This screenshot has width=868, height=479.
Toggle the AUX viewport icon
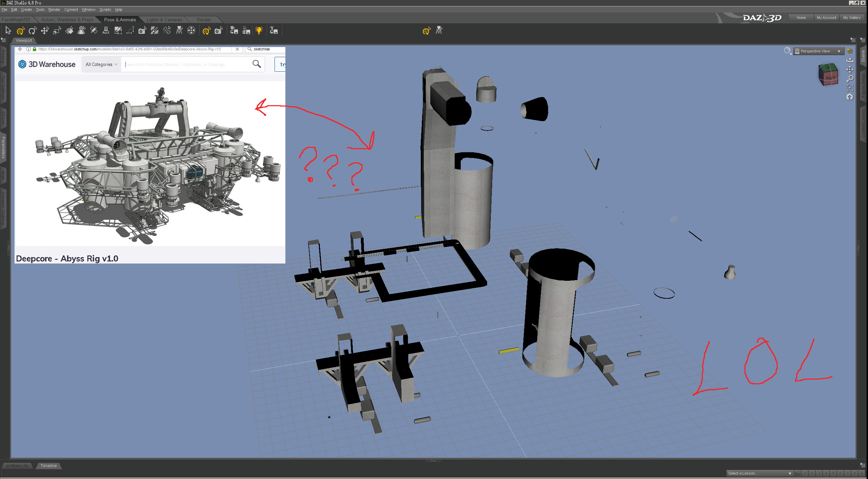pos(106,31)
